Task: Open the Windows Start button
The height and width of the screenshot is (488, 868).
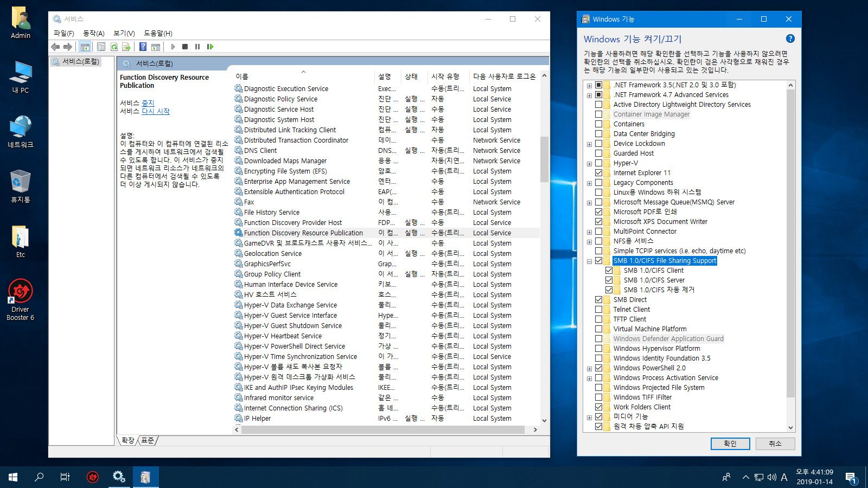Action: (x=13, y=477)
